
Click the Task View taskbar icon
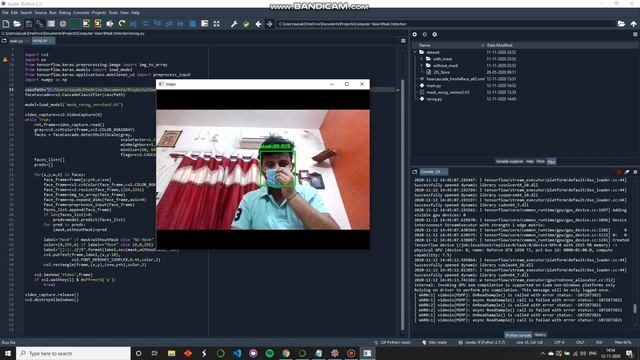coord(154,353)
